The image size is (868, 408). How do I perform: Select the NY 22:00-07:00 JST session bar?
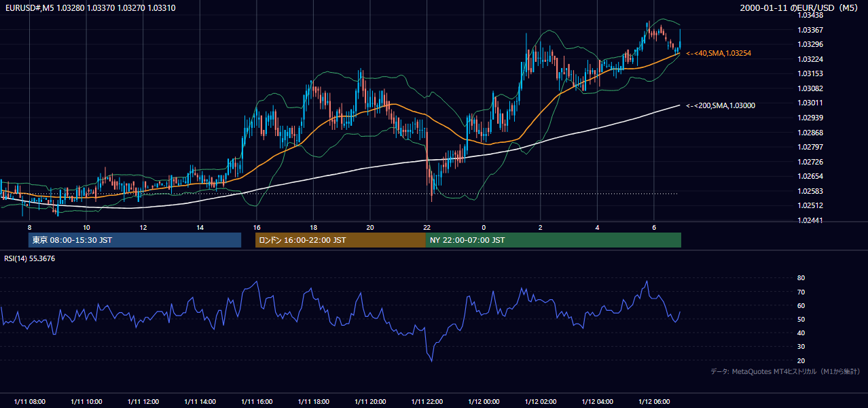click(x=554, y=240)
